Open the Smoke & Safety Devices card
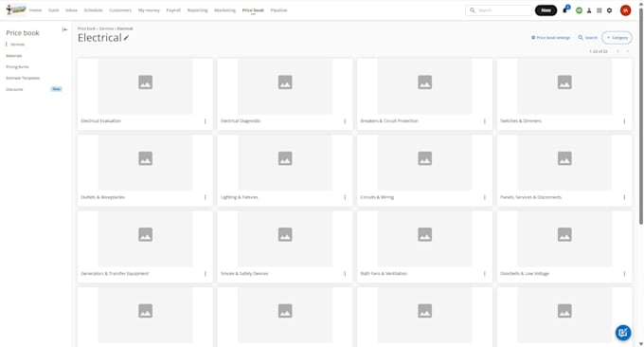Screen dimensions: 644x347 (x=285, y=247)
